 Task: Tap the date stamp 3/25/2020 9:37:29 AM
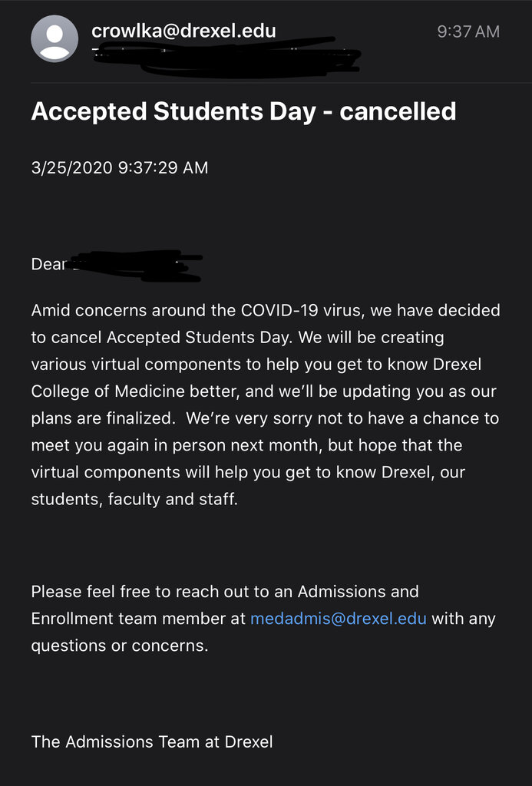click(119, 167)
